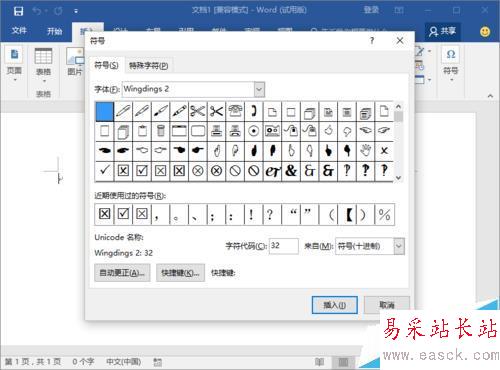
Task: Open the 文件 menu tab
Action: [19, 31]
